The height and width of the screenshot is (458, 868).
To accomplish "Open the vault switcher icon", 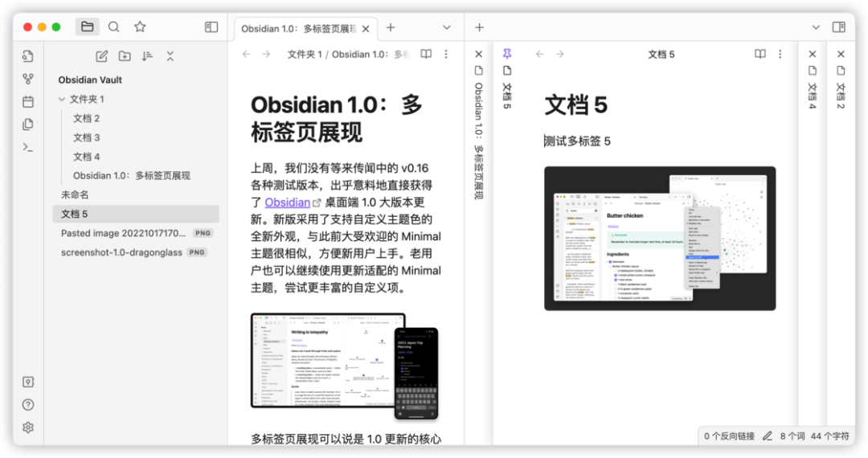I will [x=27, y=382].
